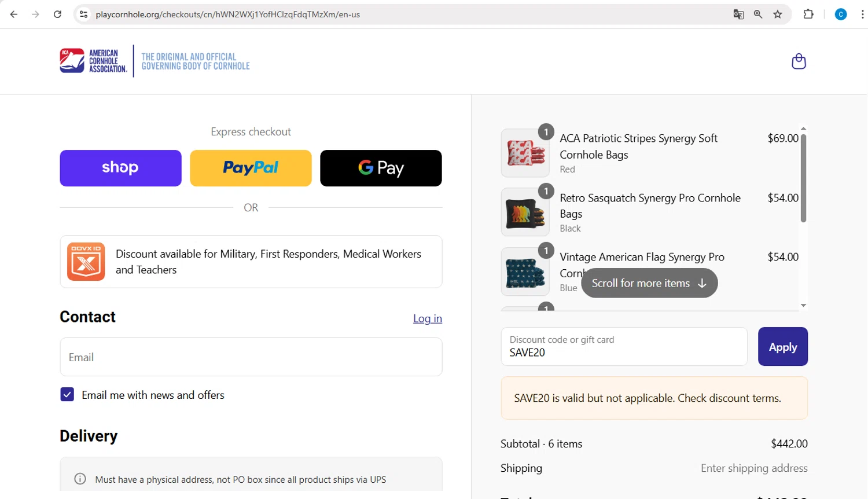
Task: Click the ACA Patriotic Stripes bags thumbnail
Action: [x=525, y=153]
